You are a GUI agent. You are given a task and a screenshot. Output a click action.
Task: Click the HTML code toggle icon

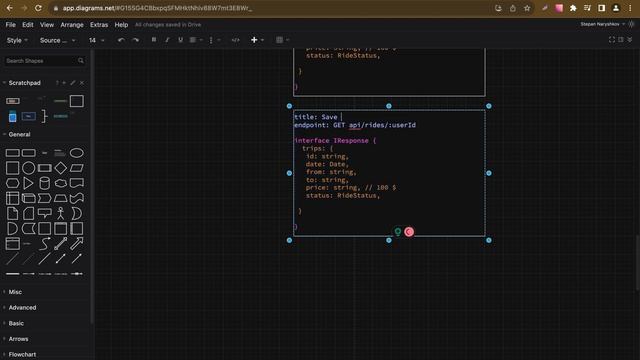click(236, 40)
